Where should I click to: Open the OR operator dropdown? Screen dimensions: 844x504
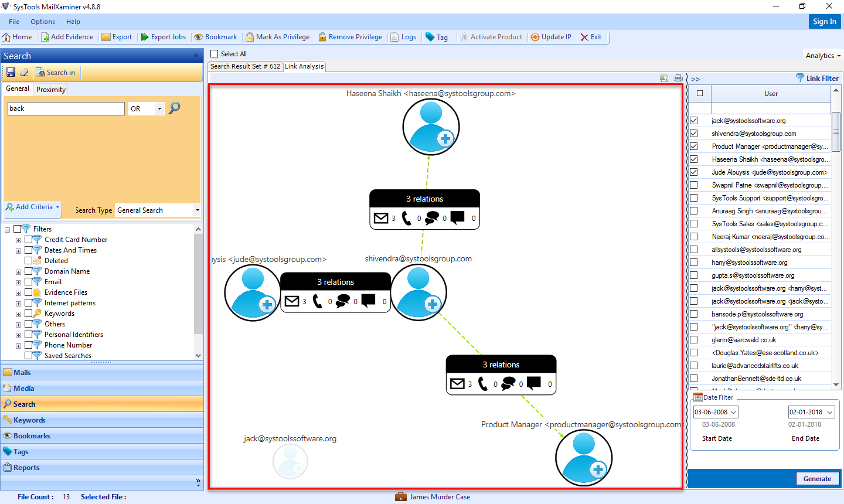pos(159,108)
